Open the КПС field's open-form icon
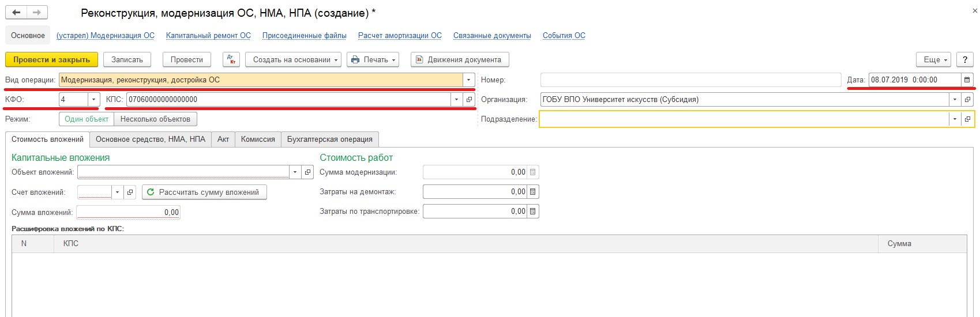 [x=469, y=100]
